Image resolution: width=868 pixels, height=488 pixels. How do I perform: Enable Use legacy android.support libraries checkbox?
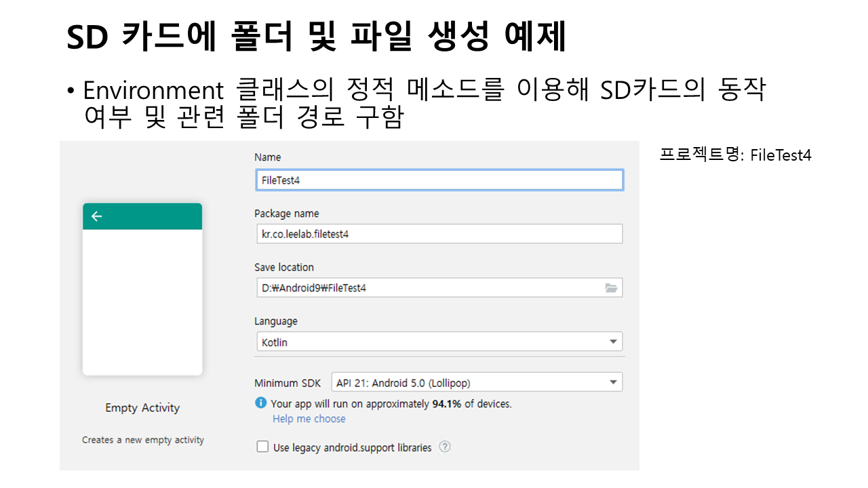pyautogui.click(x=262, y=447)
